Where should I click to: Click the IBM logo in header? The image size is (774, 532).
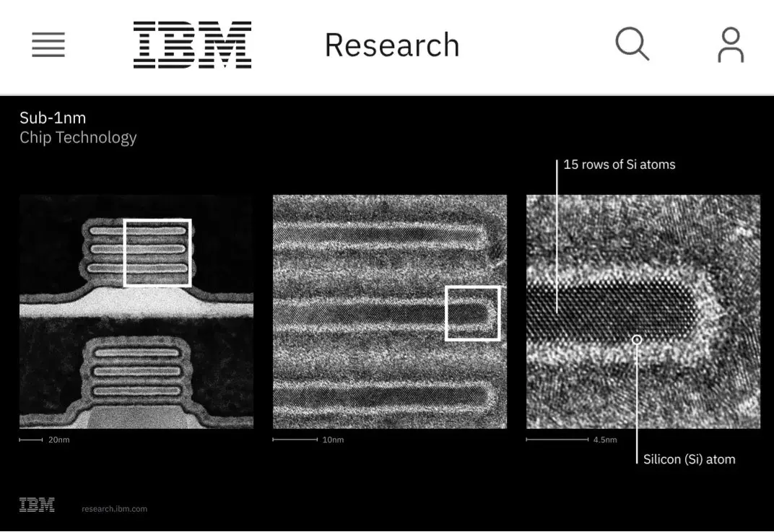(193, 45)
